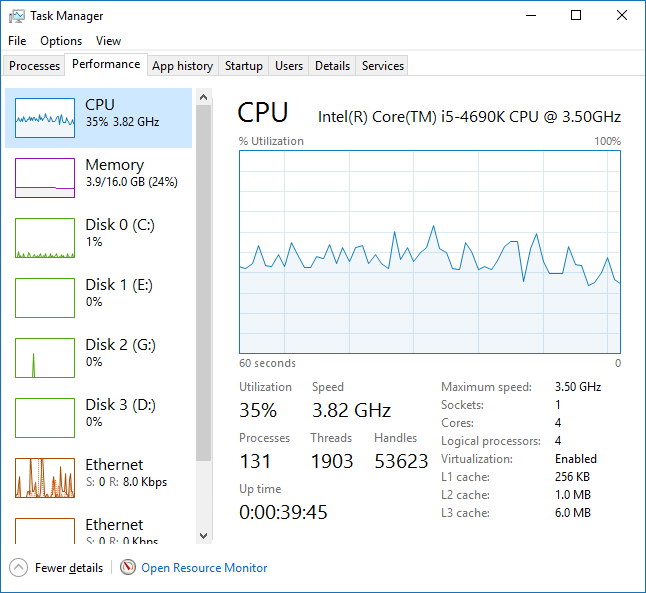Click the Disk 3 (D:) label
Image resolution: width=646 pixels, height=593 pixels.
(x=120, y=405)
